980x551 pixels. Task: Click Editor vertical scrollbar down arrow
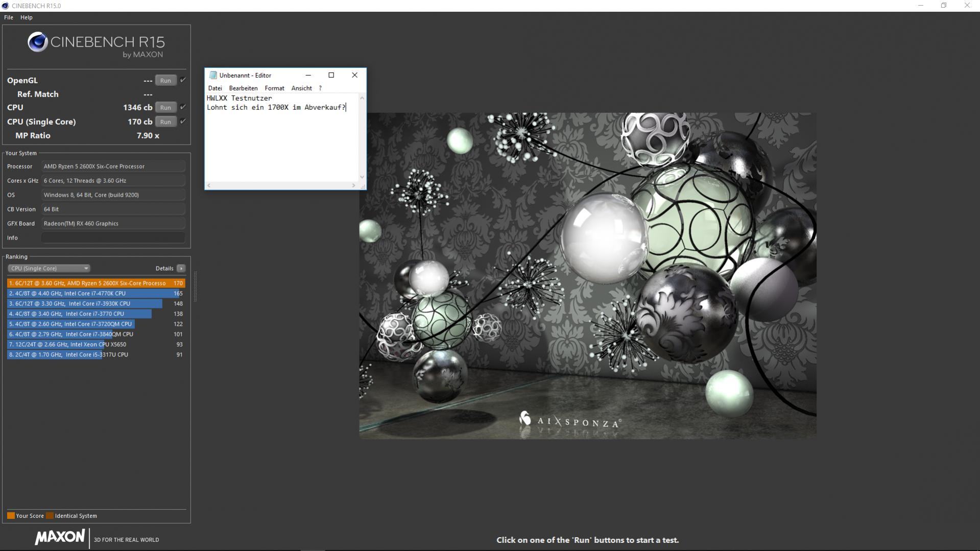(362, 177)
